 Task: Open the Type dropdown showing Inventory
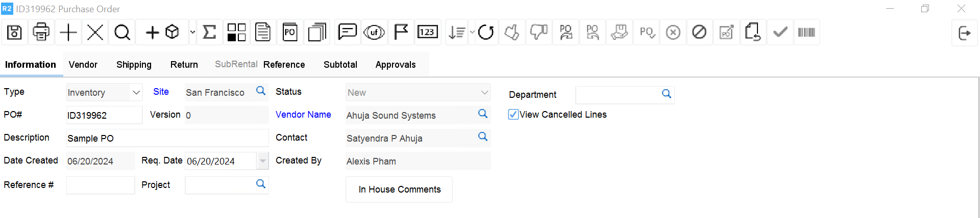point(136,93)
